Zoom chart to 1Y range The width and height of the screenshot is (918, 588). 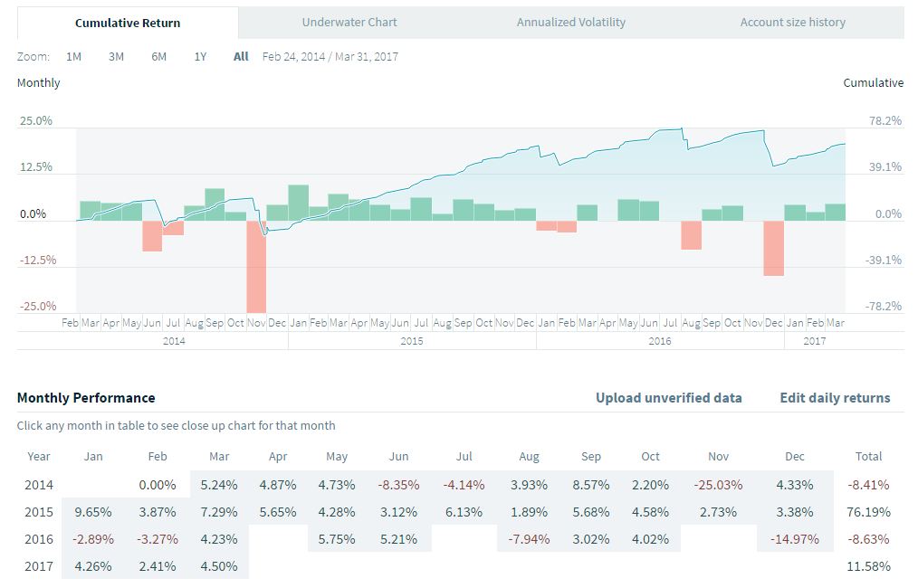tap(200, 57)
